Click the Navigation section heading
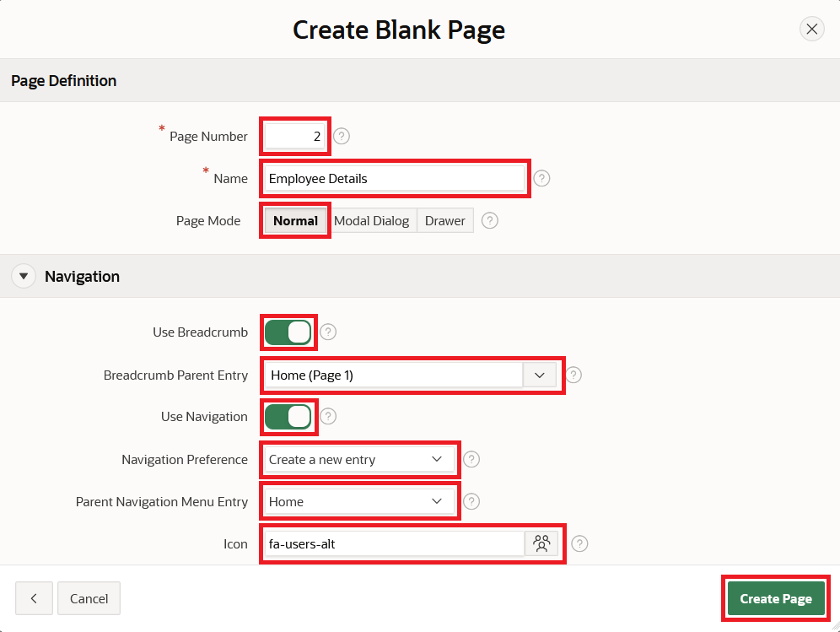This screenshot has height=632, width=840. point(82,277)
